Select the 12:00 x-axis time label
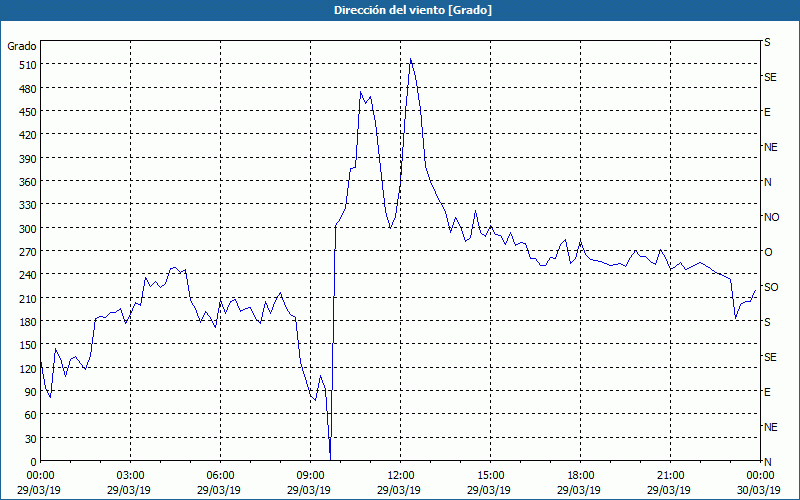 click(x=401, y=476)
